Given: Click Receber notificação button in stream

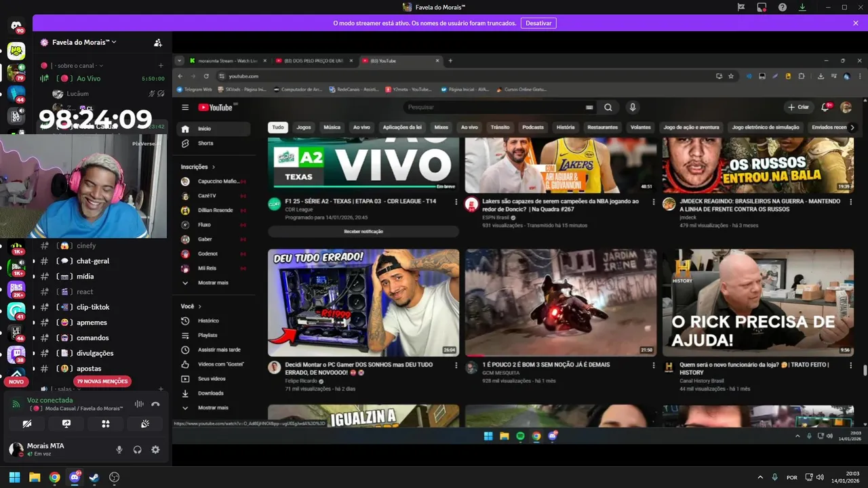Looking at the screenshot, I should (x=363, y=231).
